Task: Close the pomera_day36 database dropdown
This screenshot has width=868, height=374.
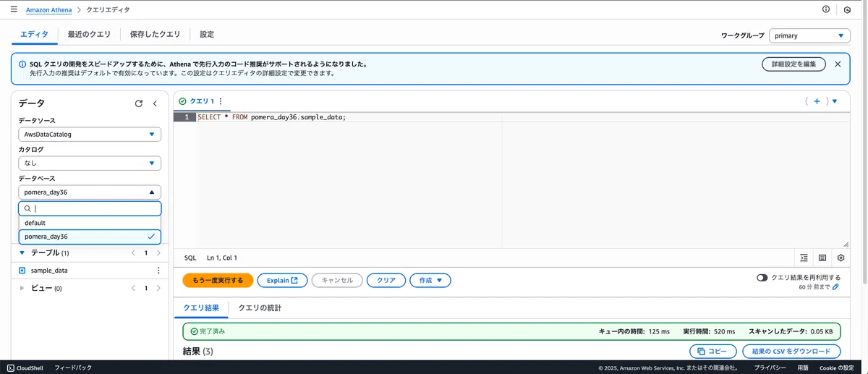Action: pos(90,192)
